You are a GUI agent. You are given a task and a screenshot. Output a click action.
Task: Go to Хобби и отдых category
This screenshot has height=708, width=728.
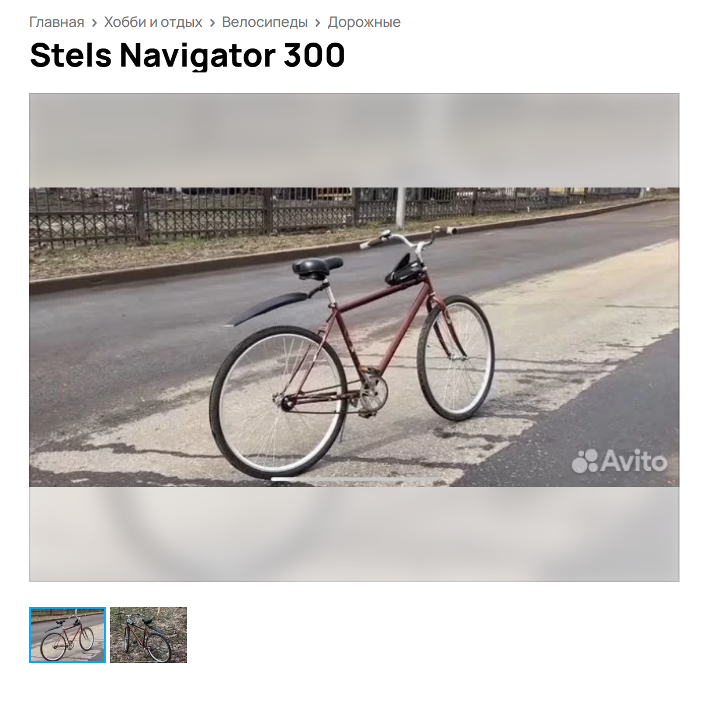[x=153, y=22]
